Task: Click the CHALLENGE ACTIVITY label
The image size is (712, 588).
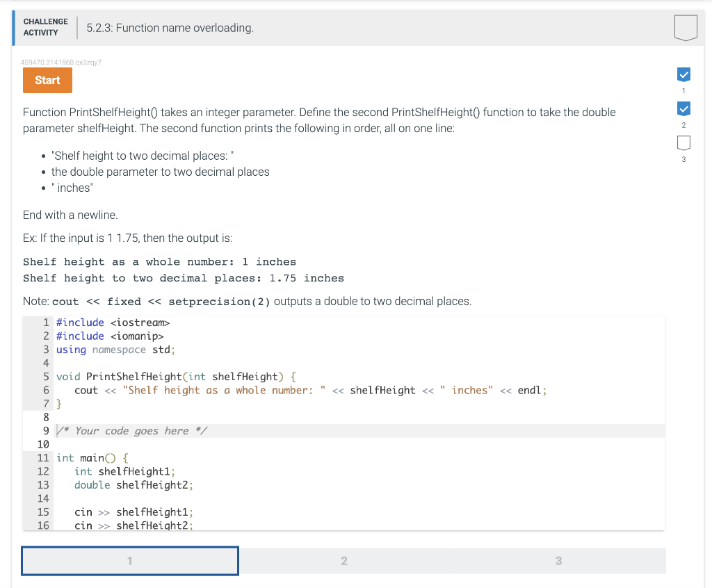Action: point(45,26)
